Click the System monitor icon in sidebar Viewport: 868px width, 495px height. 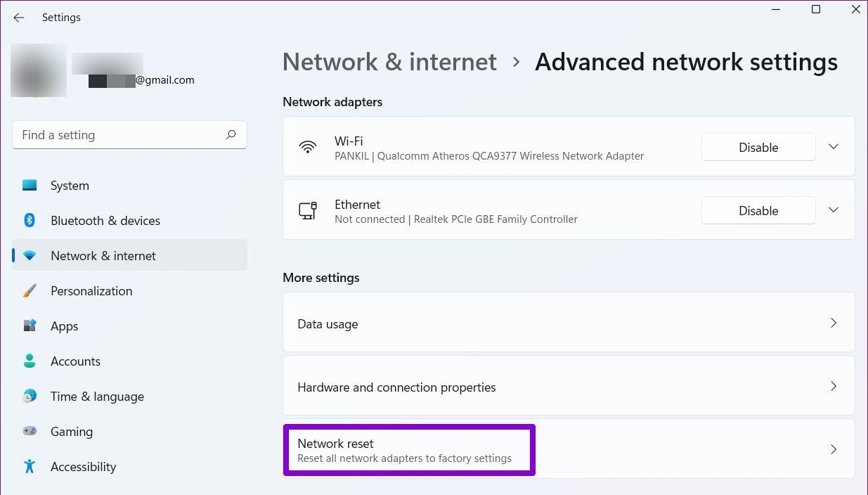pyautogui.click(x=30, y=186)
